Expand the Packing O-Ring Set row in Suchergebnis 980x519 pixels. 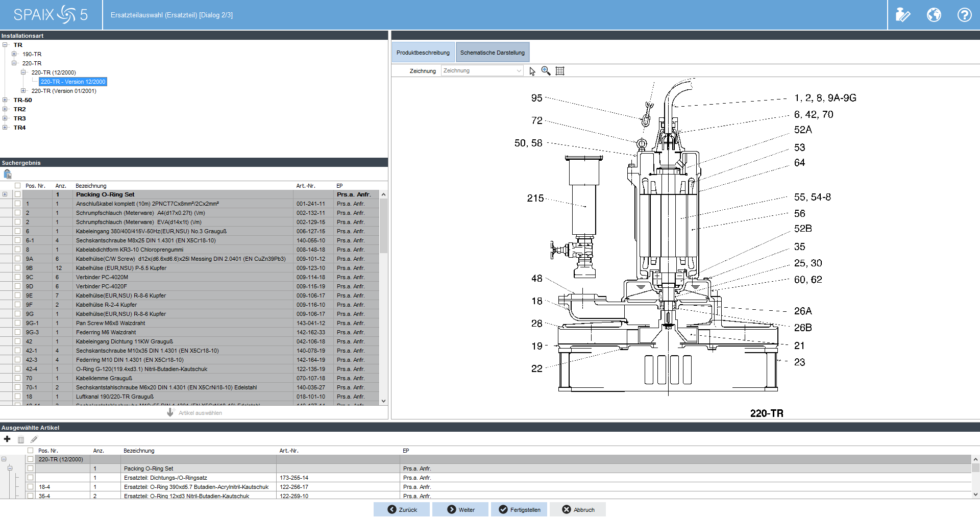[x=5, y=194]
